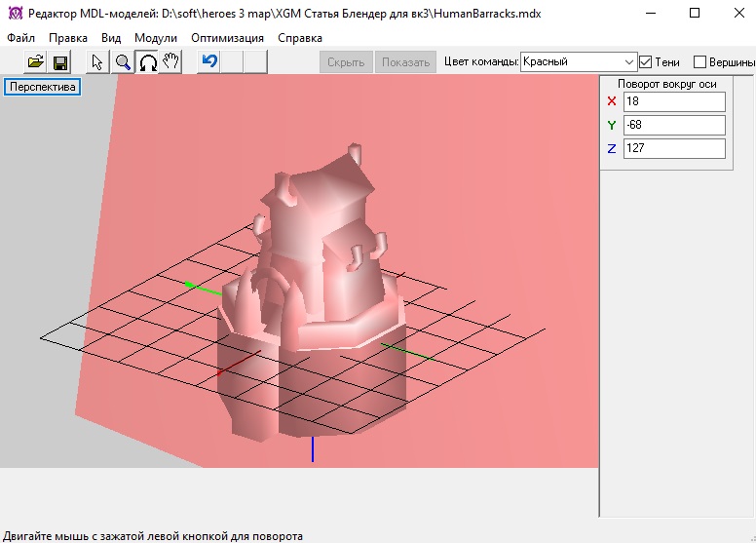The image size is (756, 543).
Task: Minimize the editor window
Action: click(651, 13)
